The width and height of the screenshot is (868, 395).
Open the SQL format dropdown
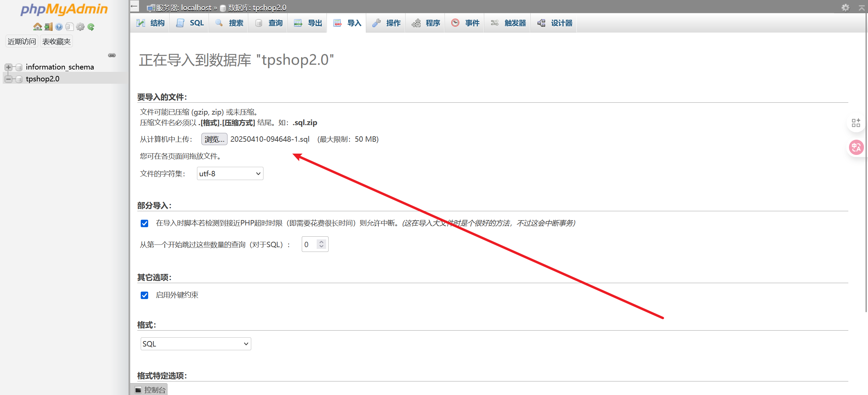[x=196, y=344]
